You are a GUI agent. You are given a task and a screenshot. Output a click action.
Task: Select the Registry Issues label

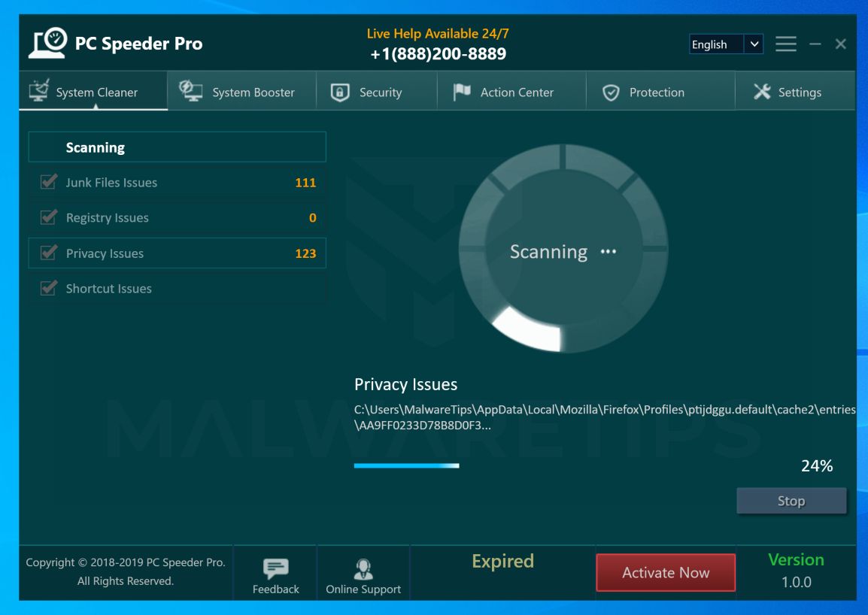[108, 218]
